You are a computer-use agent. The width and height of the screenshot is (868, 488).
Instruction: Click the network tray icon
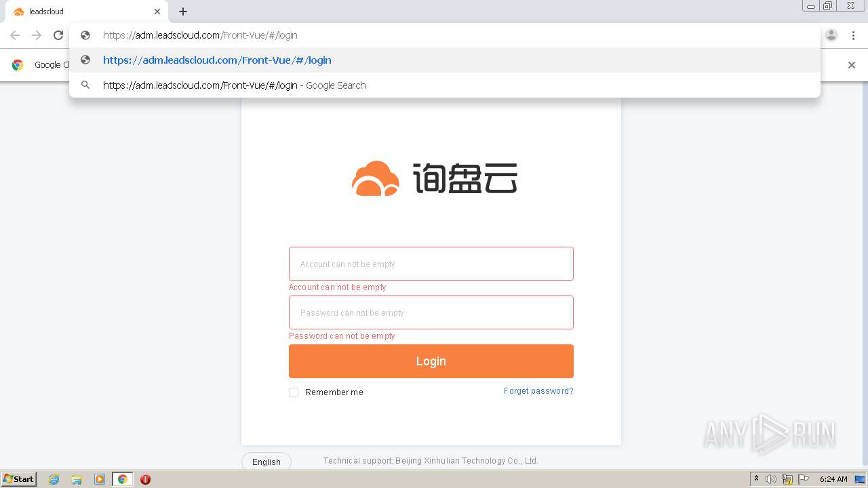tap(787, 479)
